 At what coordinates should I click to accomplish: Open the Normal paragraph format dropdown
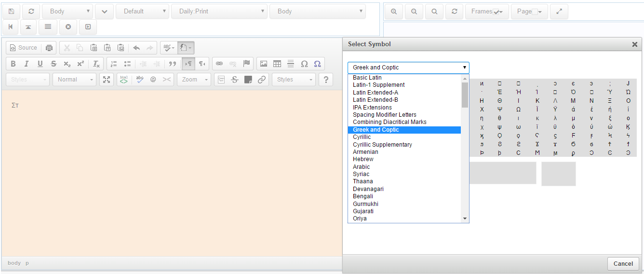(x=74, y=80)
